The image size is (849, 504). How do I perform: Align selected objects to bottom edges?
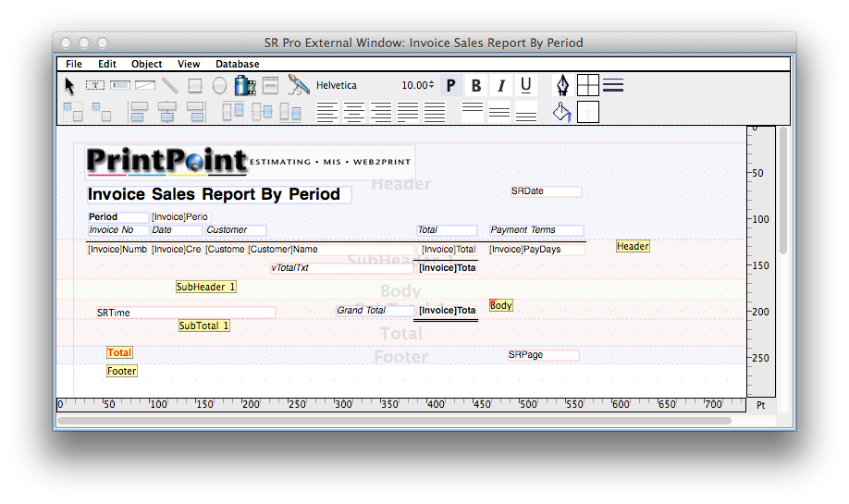[x=290, y=113]
